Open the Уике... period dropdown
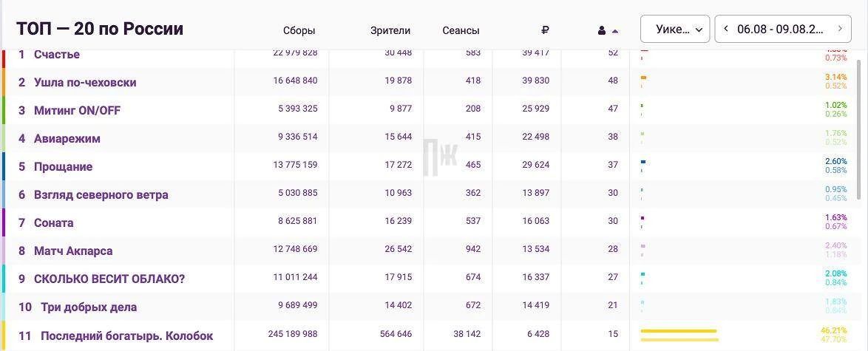The image size is (868, 351). [675, 29]
